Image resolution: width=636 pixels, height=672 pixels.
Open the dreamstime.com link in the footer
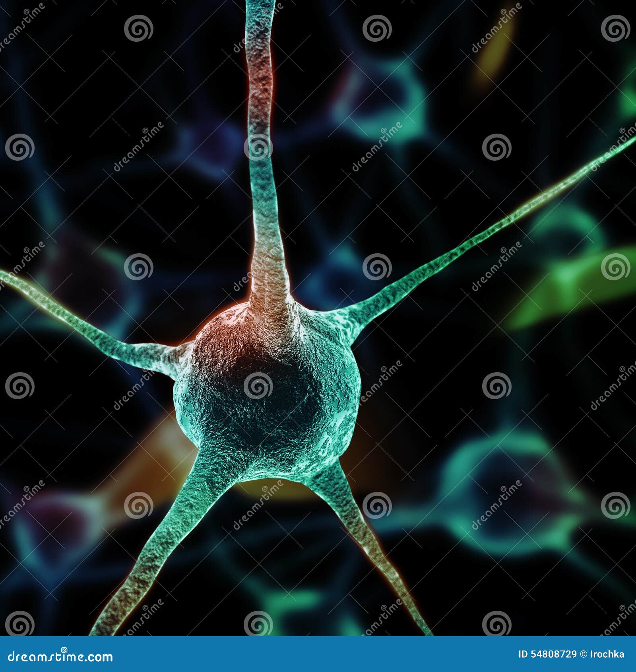[60, 655]
